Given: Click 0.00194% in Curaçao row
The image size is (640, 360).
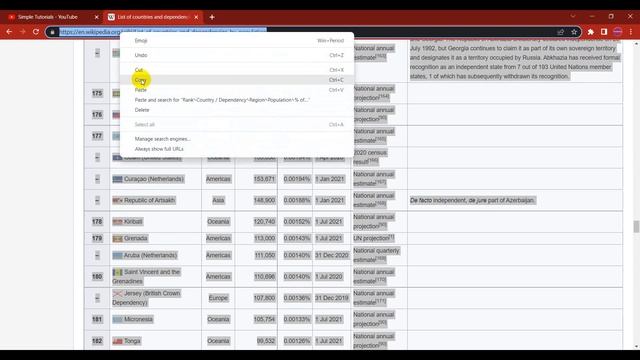Looking at the screenshot, I should pyautogui.click(x=297, y=179).
